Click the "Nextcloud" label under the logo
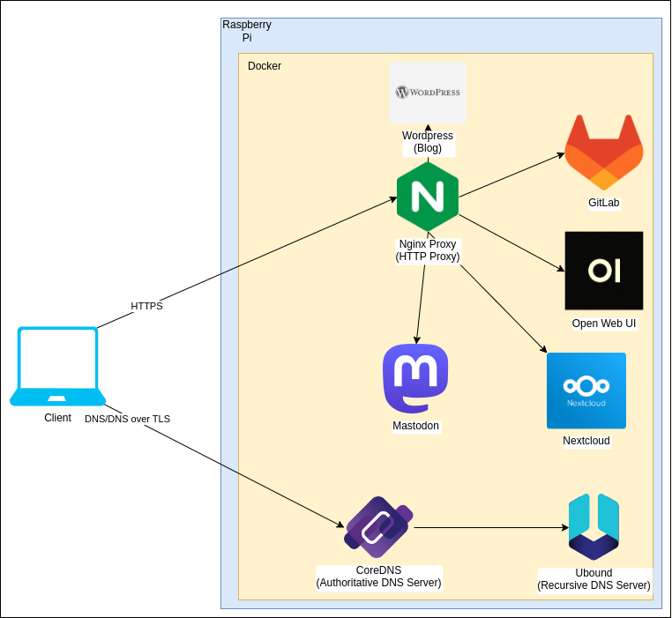 pos(586,441)
